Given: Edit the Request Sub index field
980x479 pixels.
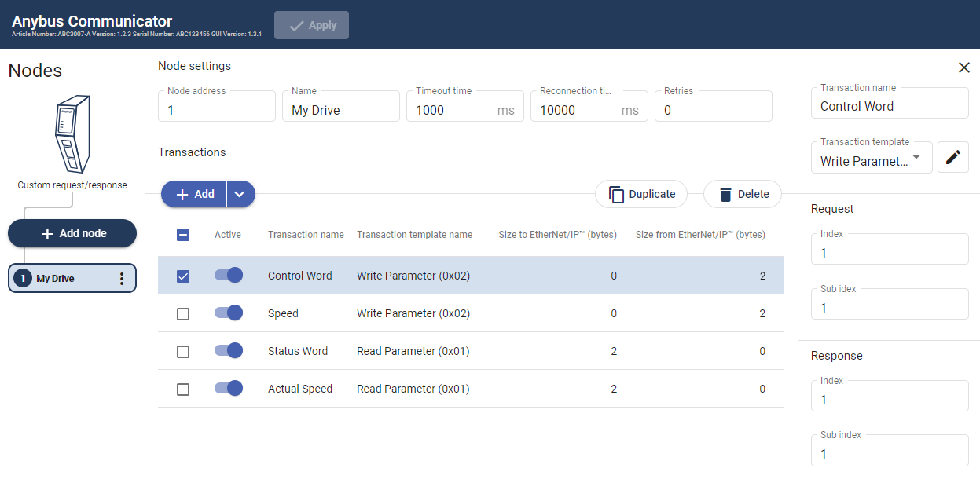Looking at the screenshot, I should coord(889,304).
